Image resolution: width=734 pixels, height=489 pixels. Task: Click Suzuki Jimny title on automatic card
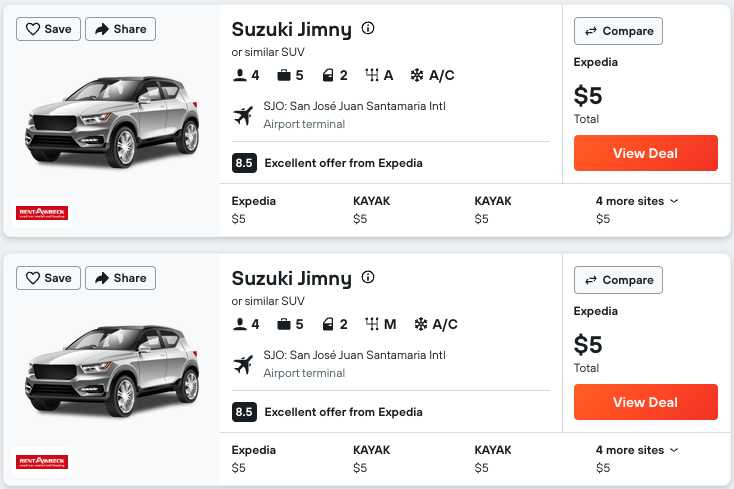pyautogui.click(x=292, y=29)
